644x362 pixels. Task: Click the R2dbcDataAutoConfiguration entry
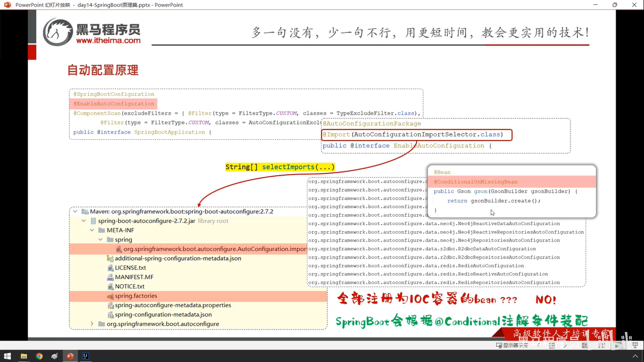[422, 249]
